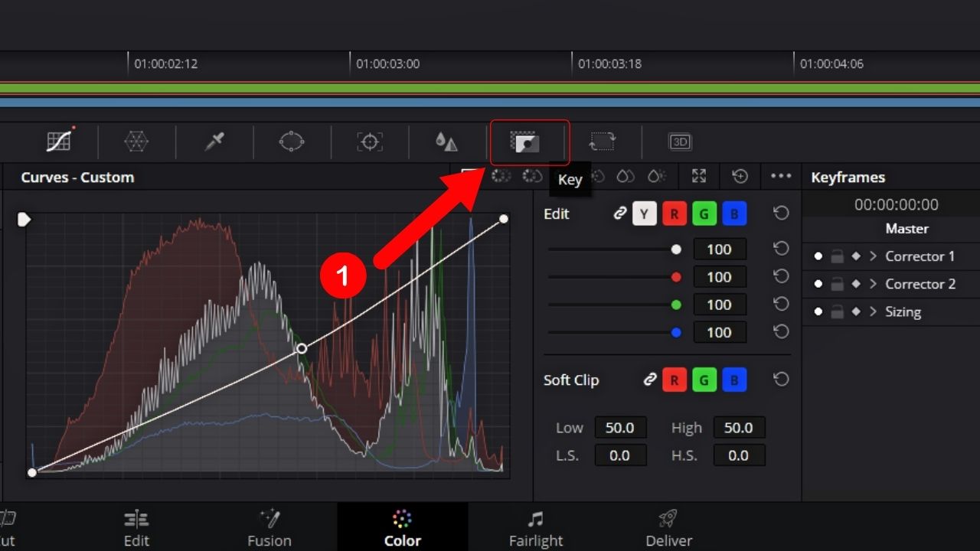Enable the Sizing track dot toggle

point(818,311)
